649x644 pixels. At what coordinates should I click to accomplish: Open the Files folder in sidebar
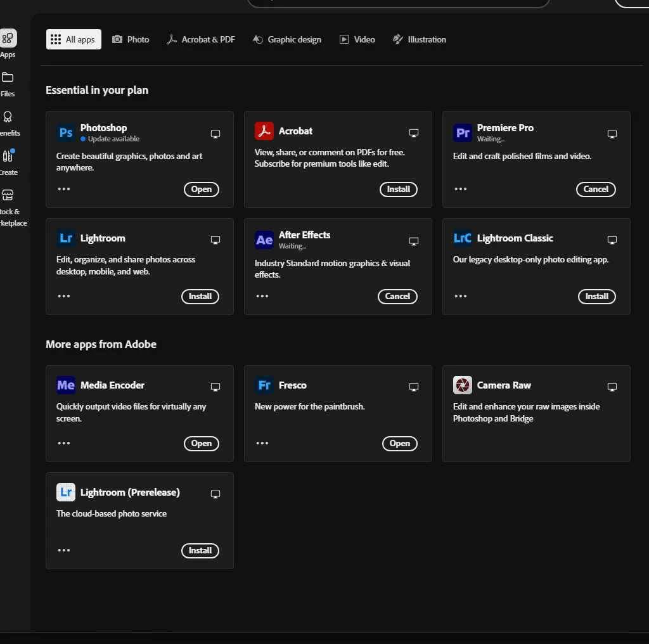8,84
